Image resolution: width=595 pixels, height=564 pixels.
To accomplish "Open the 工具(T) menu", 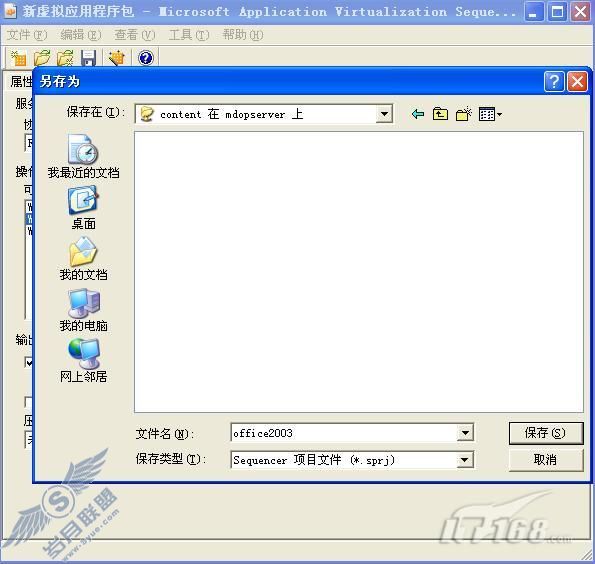I will (189, 35).
